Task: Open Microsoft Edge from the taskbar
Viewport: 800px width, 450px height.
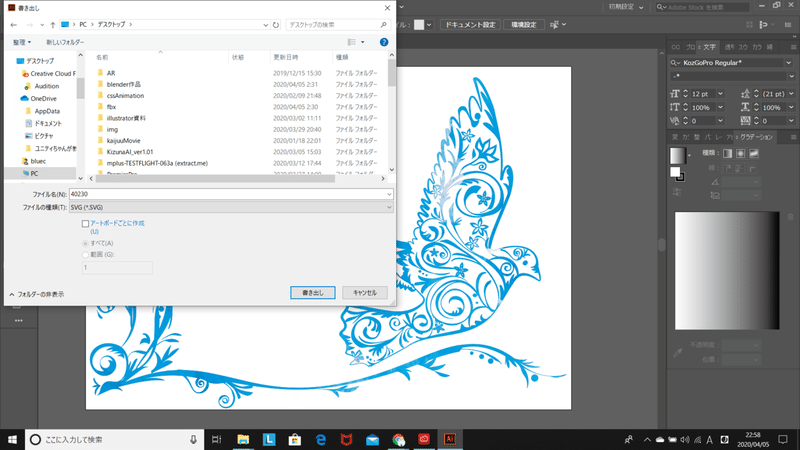Action: pyautogui.click(x=321, y=439)
